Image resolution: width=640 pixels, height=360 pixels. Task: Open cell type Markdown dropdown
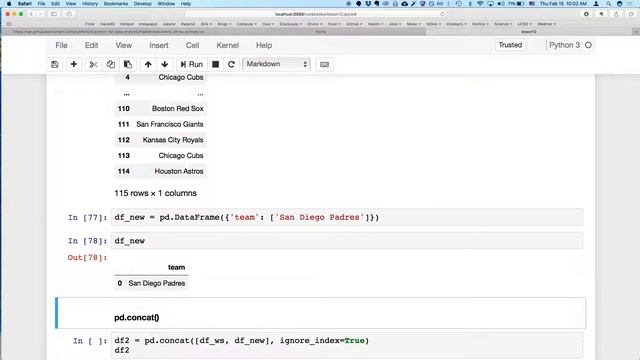[276, 64]
